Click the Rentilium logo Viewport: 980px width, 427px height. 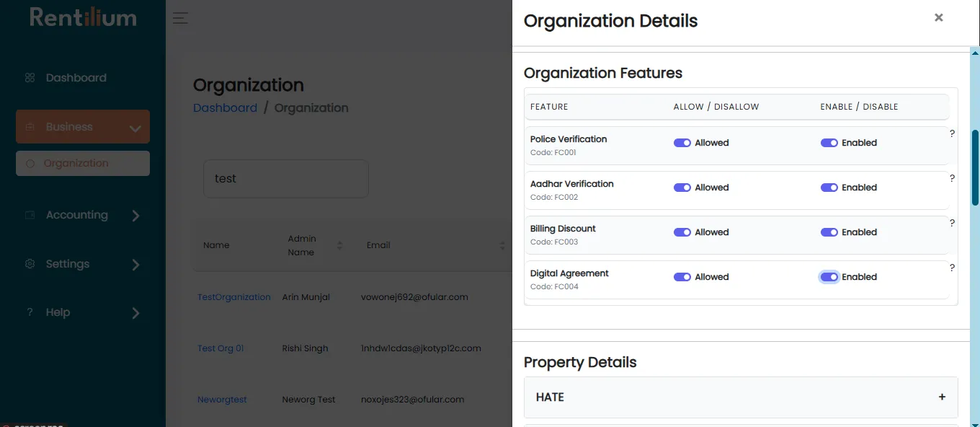83,17
